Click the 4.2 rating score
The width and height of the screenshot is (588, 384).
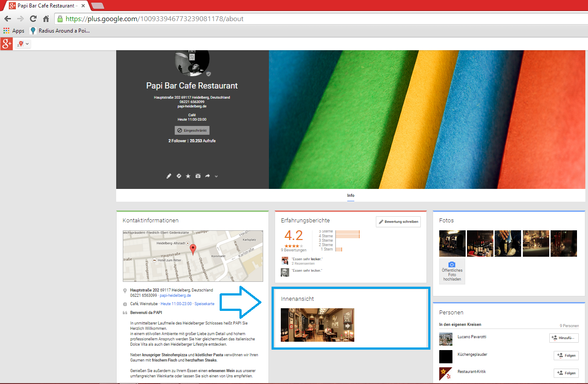tap(294, 236)
